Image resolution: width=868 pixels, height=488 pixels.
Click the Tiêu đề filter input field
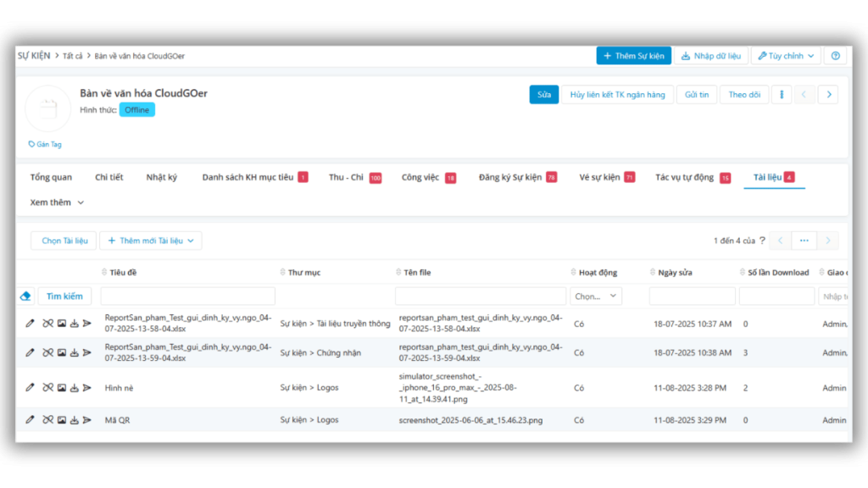(x=187, y=297)
